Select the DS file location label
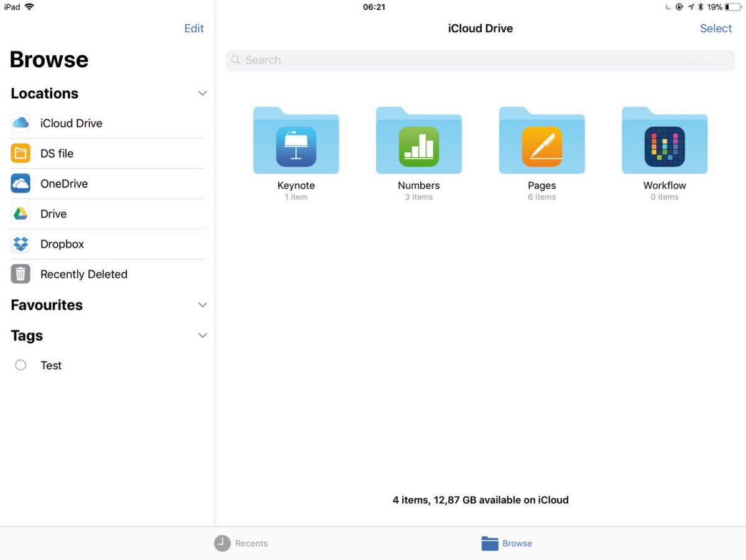Image resolution: width=746 pixels, height=560 pixels. pos(57,154)
